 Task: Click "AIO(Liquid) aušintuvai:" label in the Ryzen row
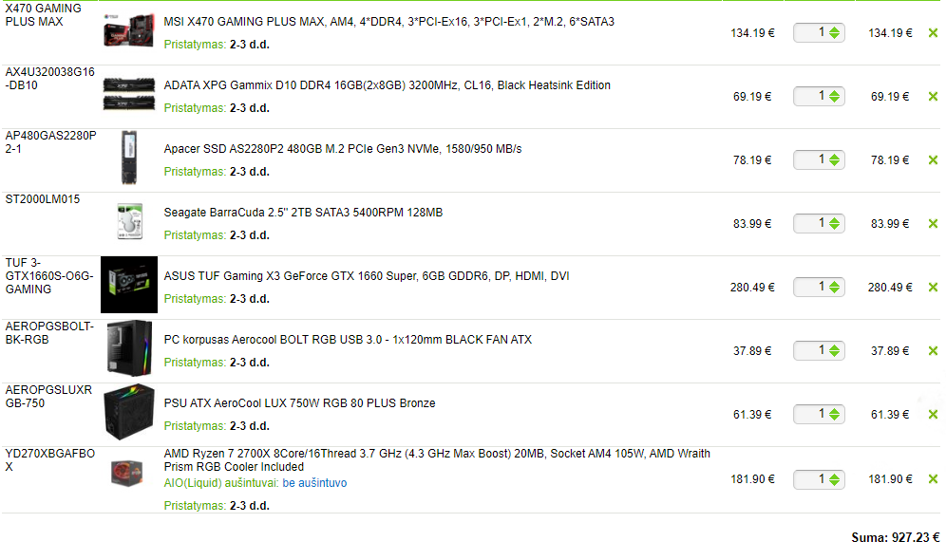click(221, 483)
